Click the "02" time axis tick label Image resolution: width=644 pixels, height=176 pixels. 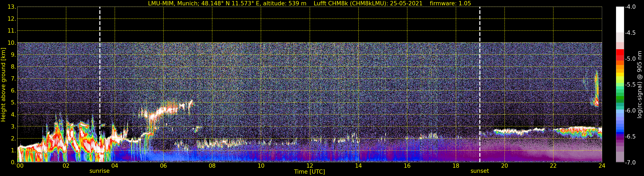pyautogui.click(x=66, y=166)
